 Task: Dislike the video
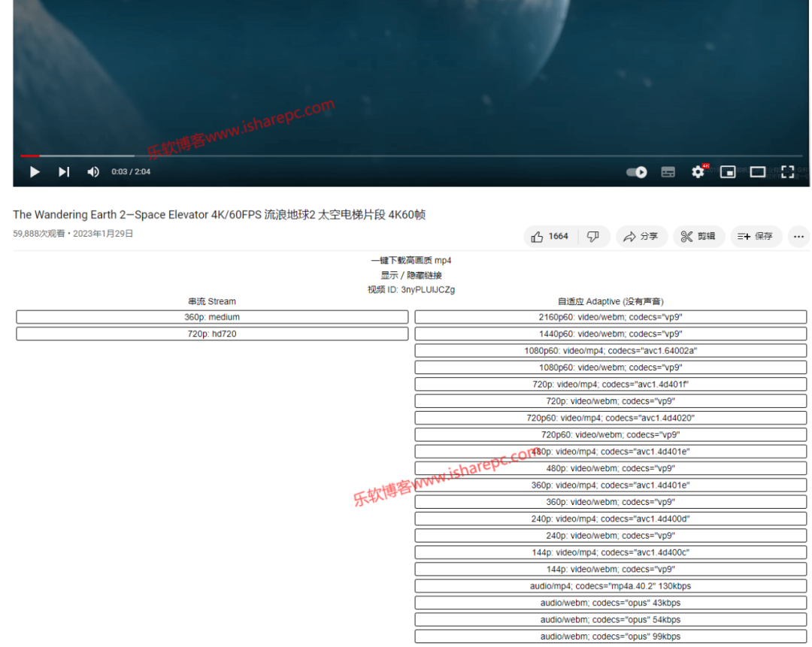[x=593, y=237]
